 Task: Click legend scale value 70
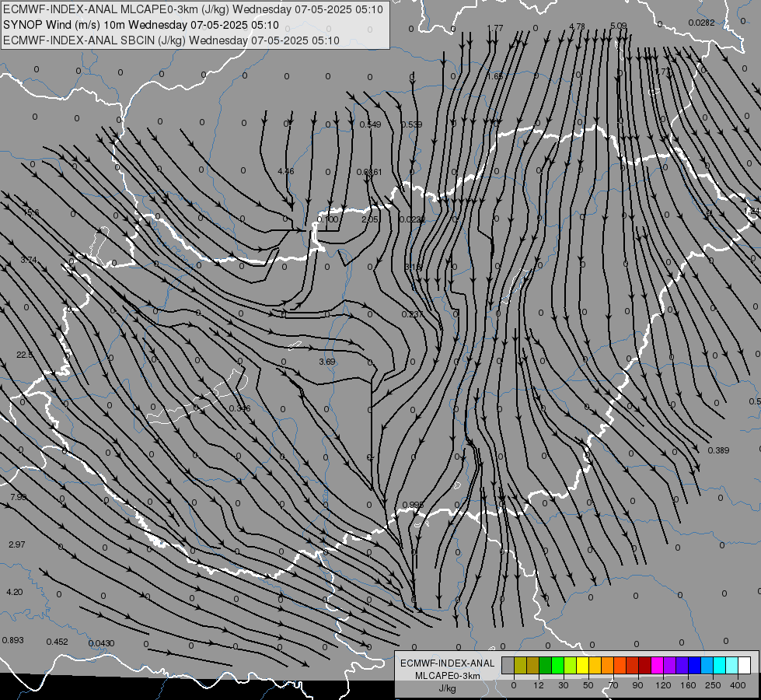(x=613, y=685)
